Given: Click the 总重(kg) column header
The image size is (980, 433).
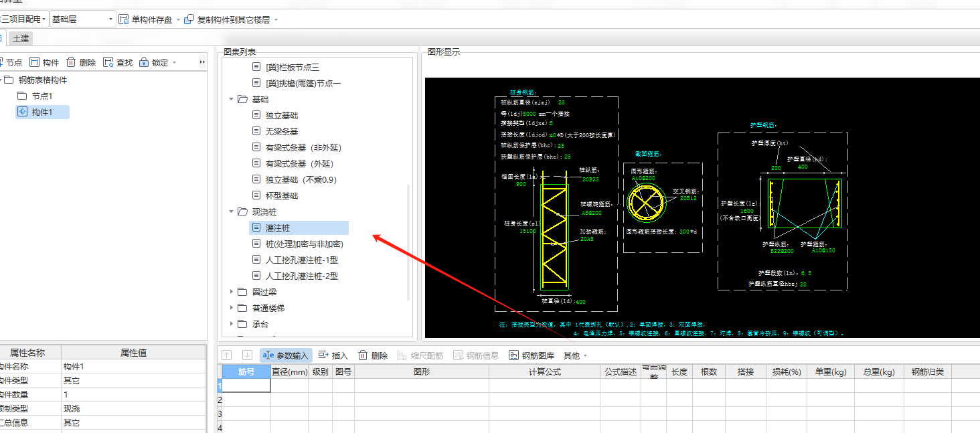Looking at the screenshot, I should click(x=879, y=371).
